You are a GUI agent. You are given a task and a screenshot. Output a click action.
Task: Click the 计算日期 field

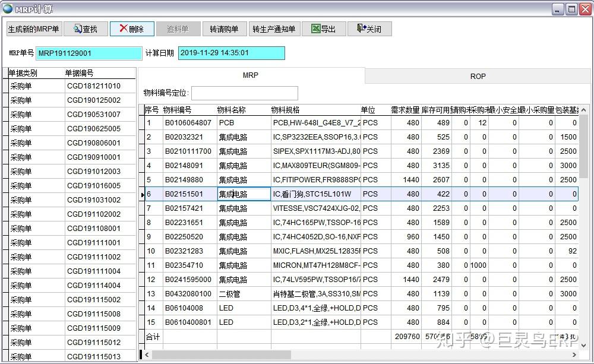point(232,53)
